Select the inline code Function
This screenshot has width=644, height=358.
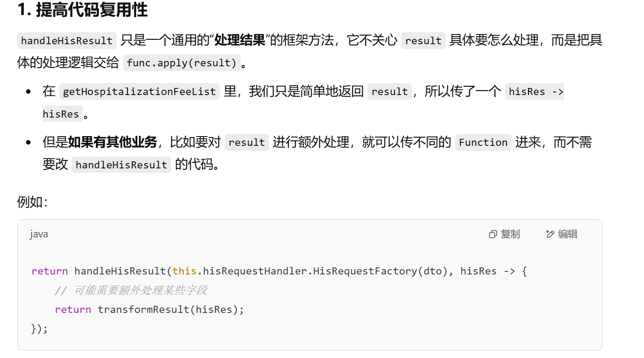483,142
